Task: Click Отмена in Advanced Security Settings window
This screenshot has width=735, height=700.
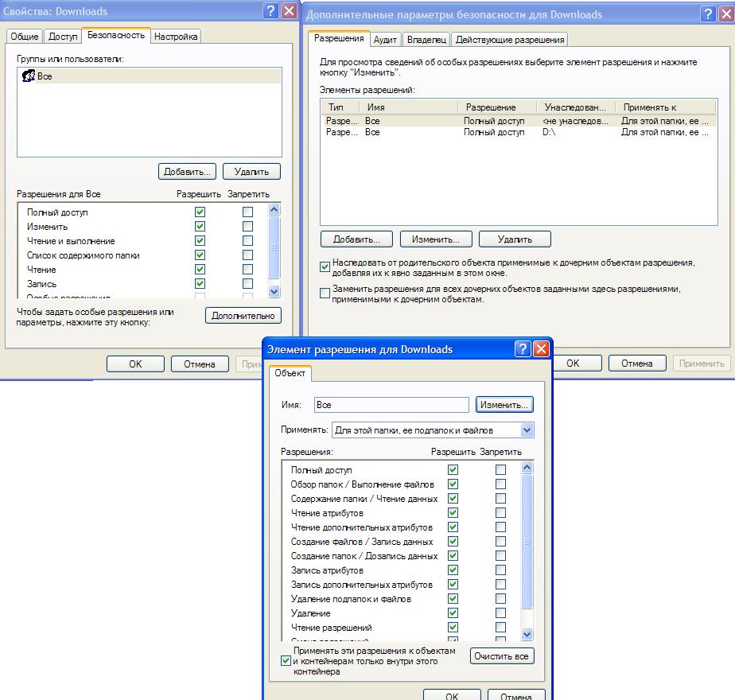Action: click(x=637, y=364)
